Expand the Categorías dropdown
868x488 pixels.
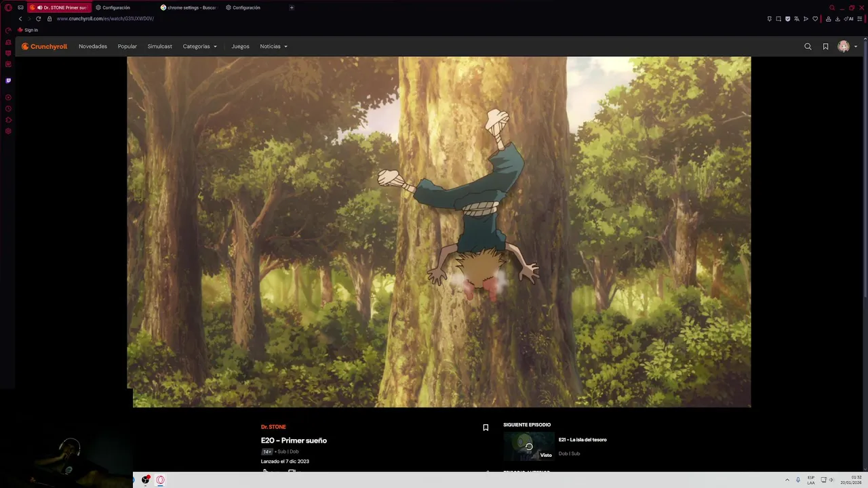pos(200,47)
